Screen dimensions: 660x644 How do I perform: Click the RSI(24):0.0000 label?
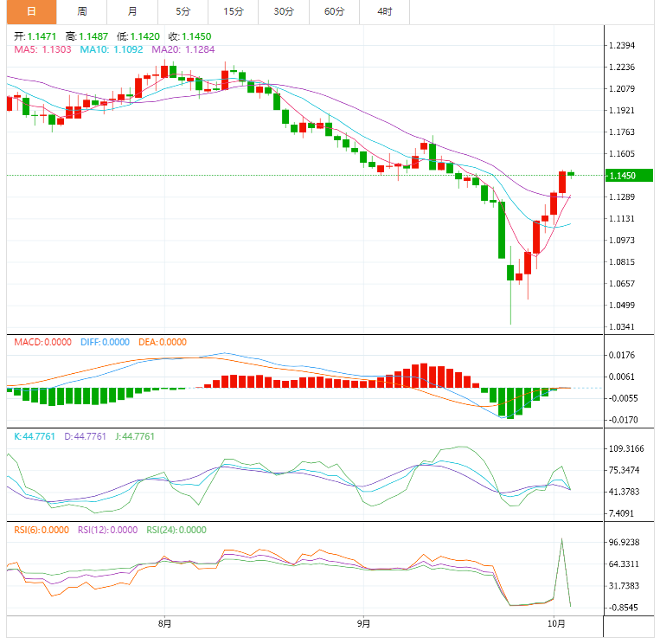click(x=176, y=530)
